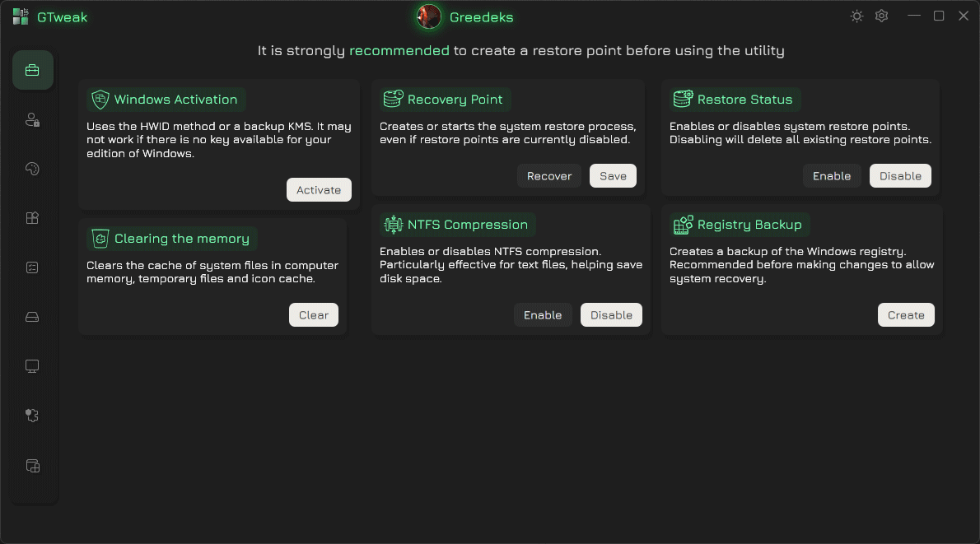Open the window layout sidebar icon
The image size is (980, 544).
click(32, 466)
